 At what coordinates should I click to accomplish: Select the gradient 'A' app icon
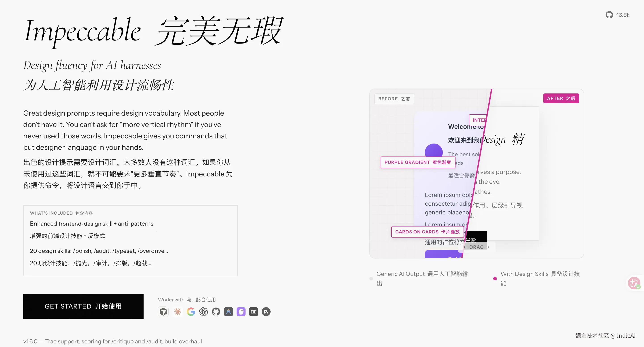[229, 311]
